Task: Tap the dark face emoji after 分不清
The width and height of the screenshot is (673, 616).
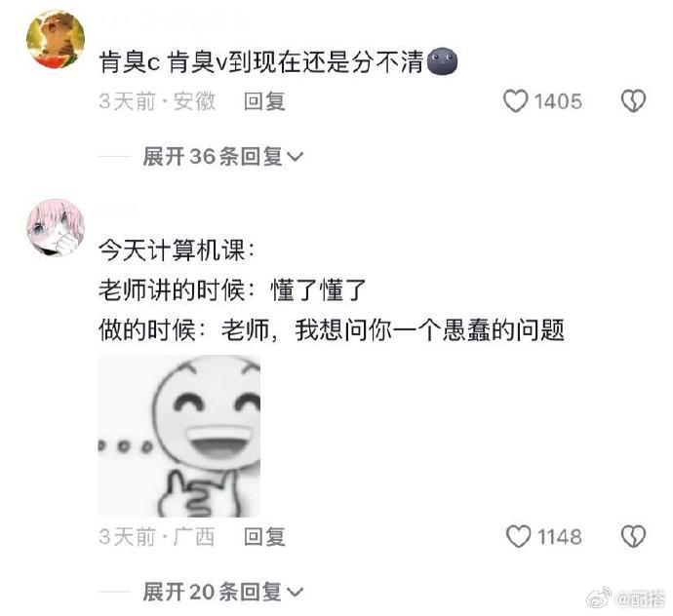Action: (x=443, y=62)
